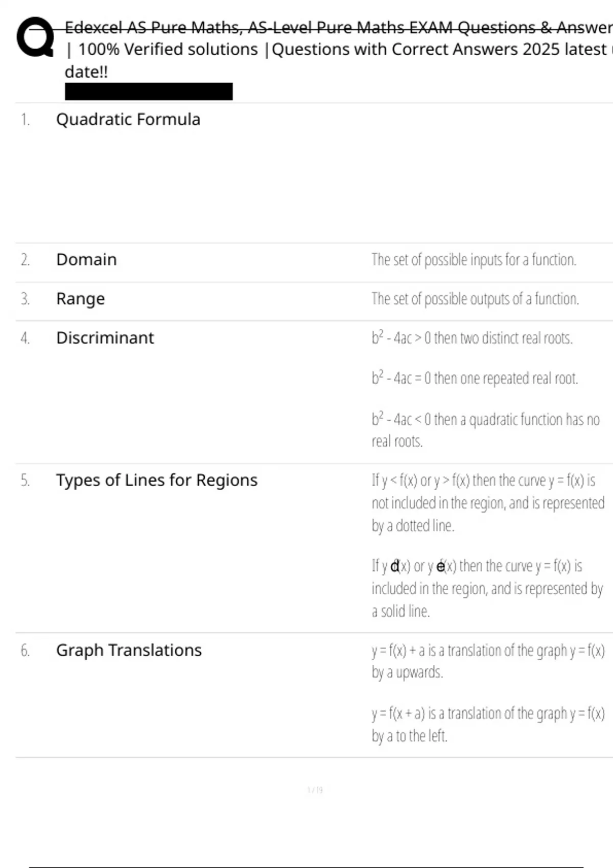Click the solid line region explanation
The height and width of the screenshot is (868, 613).
point(487,588)
